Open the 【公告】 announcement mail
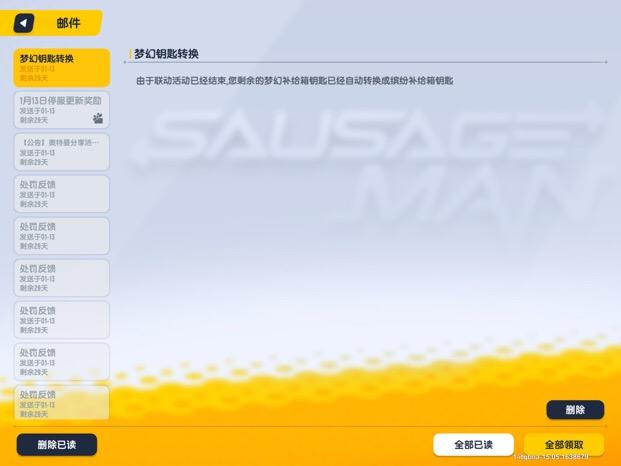Viewport: 621px width, 466px height. click(x=62, y=152)
